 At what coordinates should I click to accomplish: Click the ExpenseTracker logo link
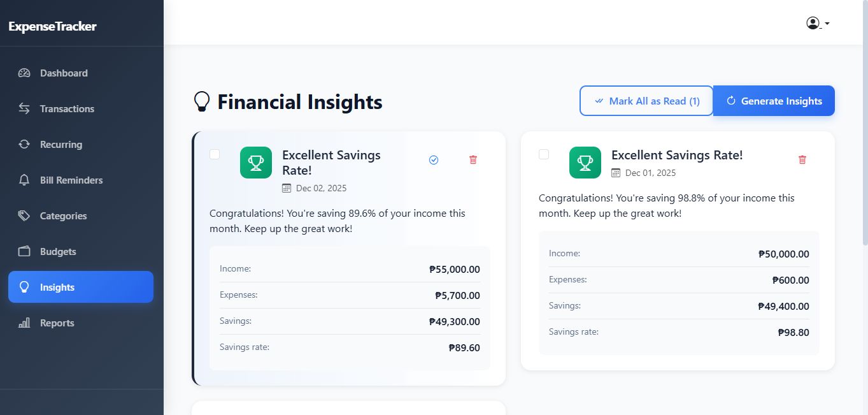(53, 26)
